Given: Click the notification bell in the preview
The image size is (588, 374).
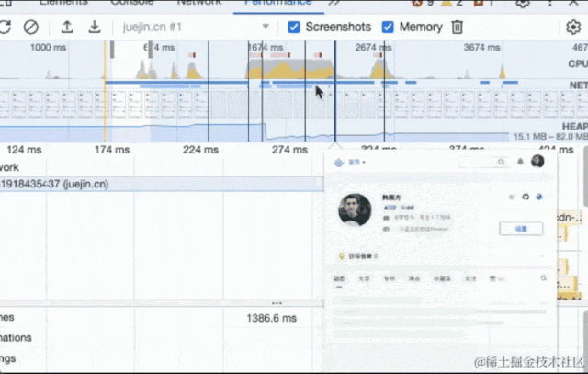Looking at the screenshot, I should tap(520, 162).
